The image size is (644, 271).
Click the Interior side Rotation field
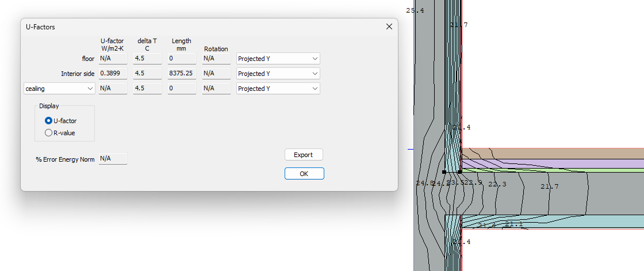tap(216, 74)
